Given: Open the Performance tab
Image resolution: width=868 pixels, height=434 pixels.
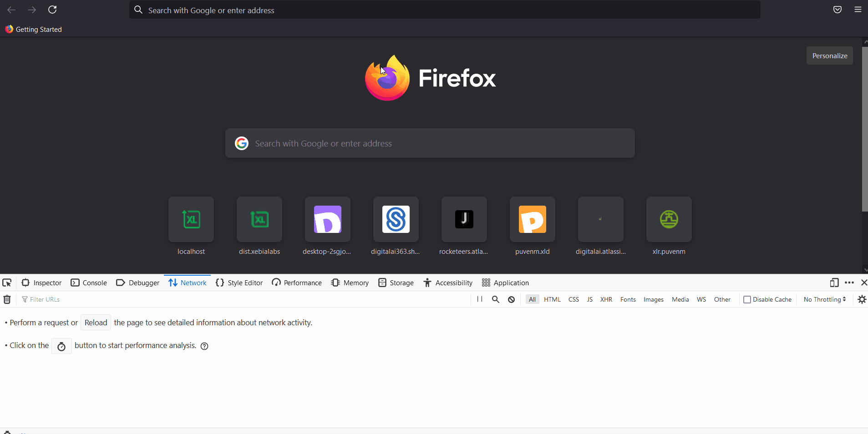Looking at the screenshot, I should click(x=297, y=283).
